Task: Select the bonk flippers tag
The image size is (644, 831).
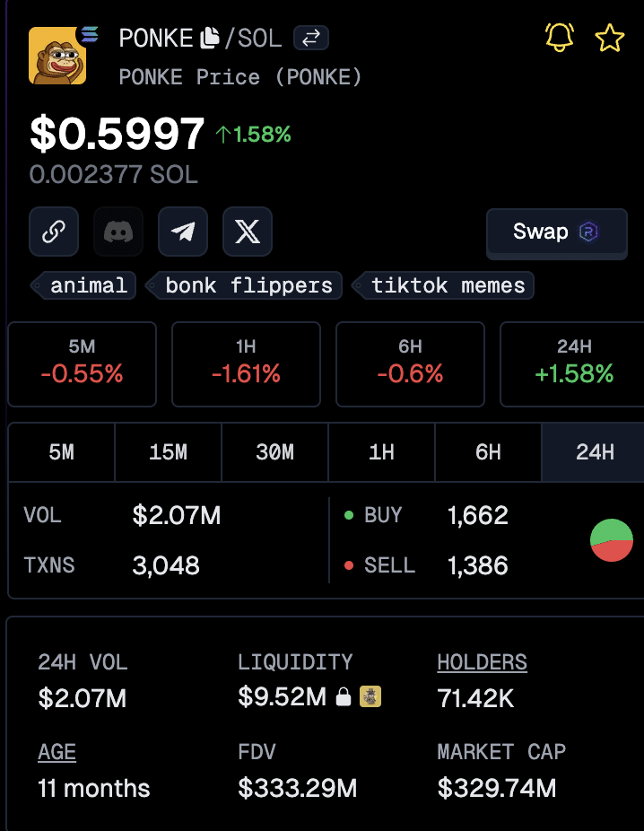Action: tap(248, 286)
